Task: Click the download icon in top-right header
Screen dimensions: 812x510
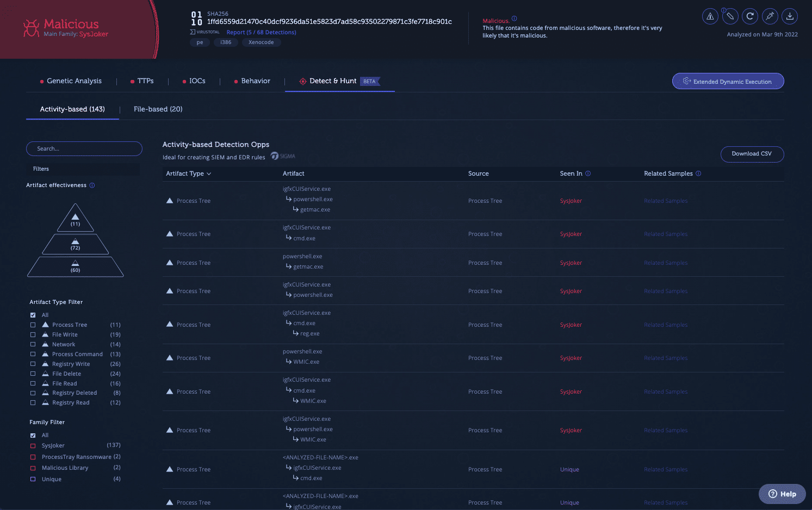Action: point(790,16)
